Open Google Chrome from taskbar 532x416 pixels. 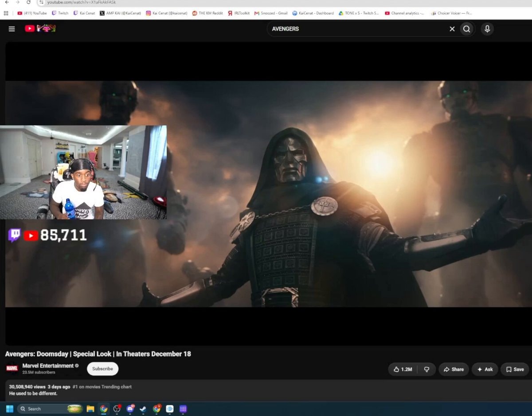pos(104,408)
